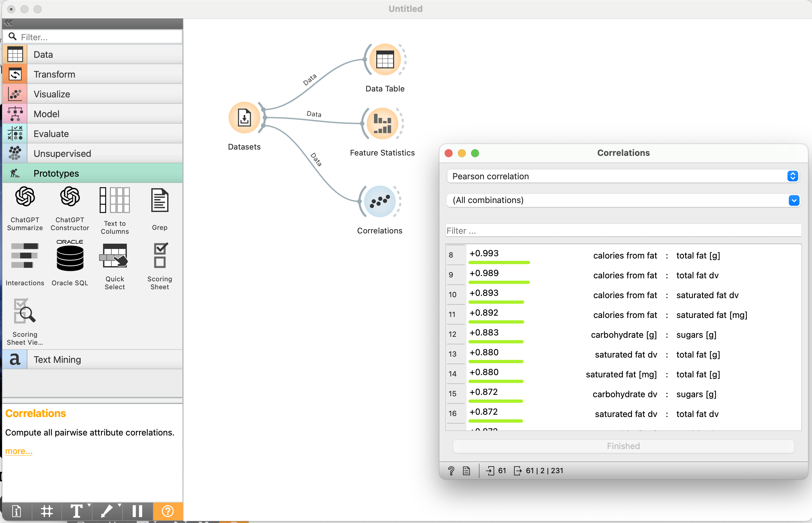This screenshot has width=812, height=523.
Task: Select the arrow annotation pencil tool
Action: pyautogui.click(x=108, y=511)
